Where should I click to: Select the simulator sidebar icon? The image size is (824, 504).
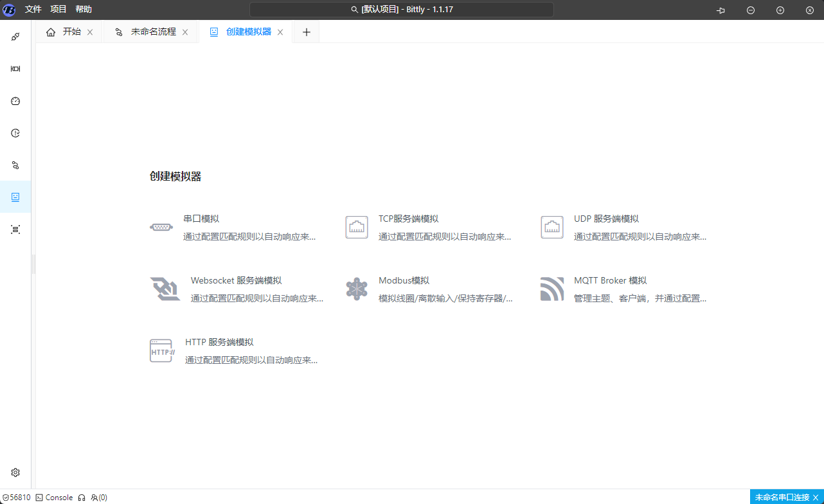[15, 197]
